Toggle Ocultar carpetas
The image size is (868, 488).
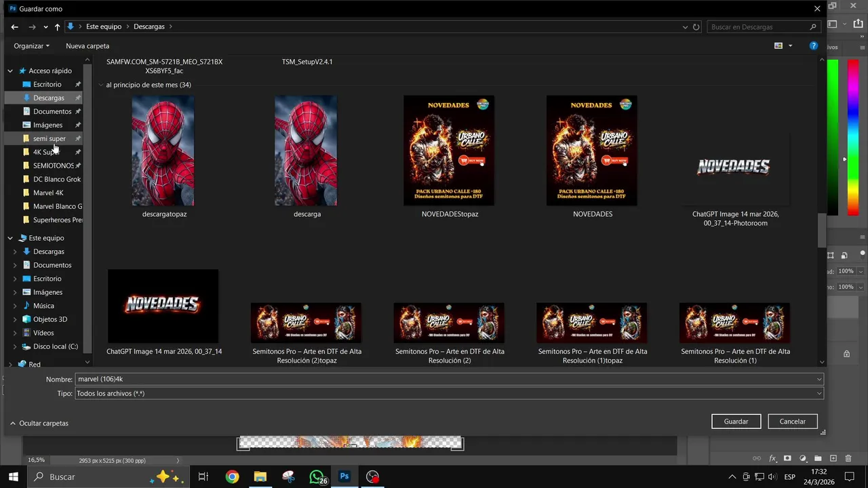39,424
